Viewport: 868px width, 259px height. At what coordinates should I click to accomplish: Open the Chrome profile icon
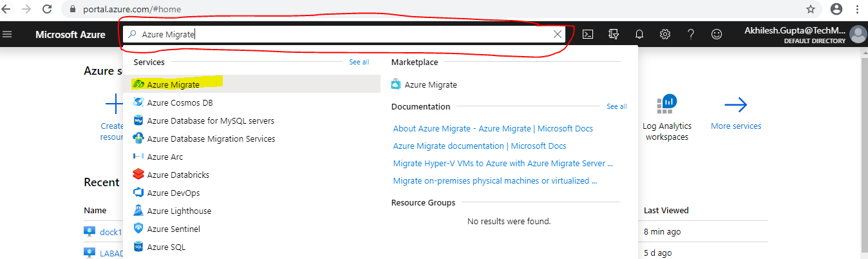836,9
